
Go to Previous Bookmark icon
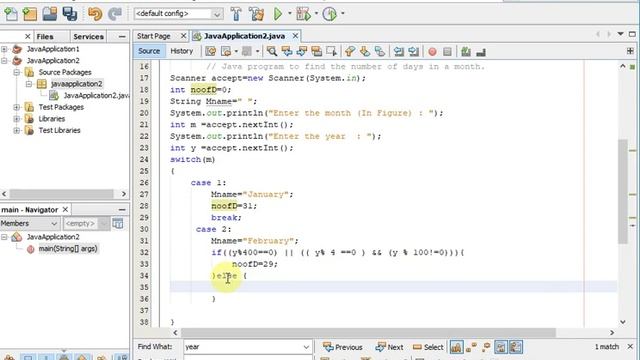tap(350, 51)
